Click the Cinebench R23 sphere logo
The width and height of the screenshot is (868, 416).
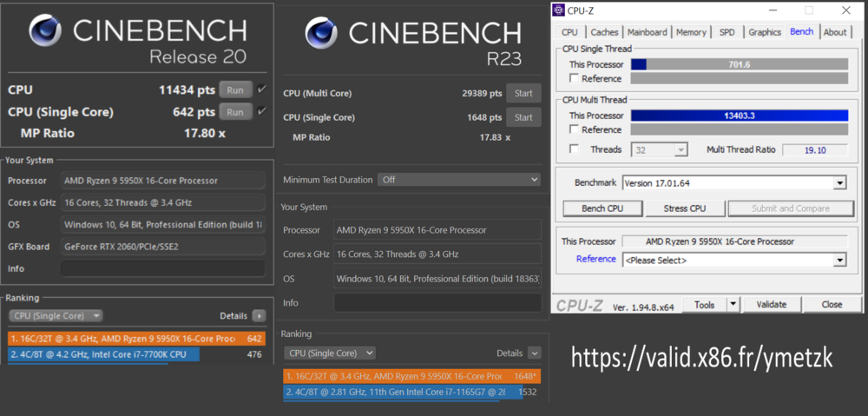[322, 32]
